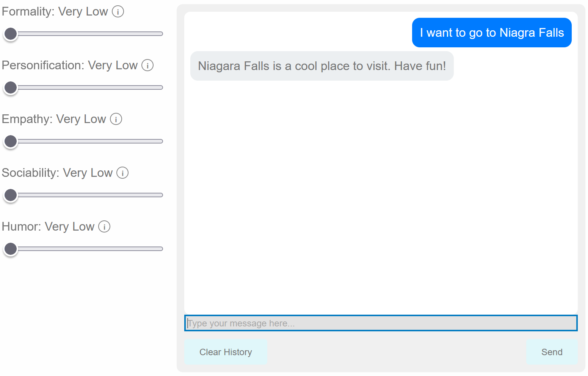Click the Humor slider knob
The image size is (588, 376).
point(11,249)
